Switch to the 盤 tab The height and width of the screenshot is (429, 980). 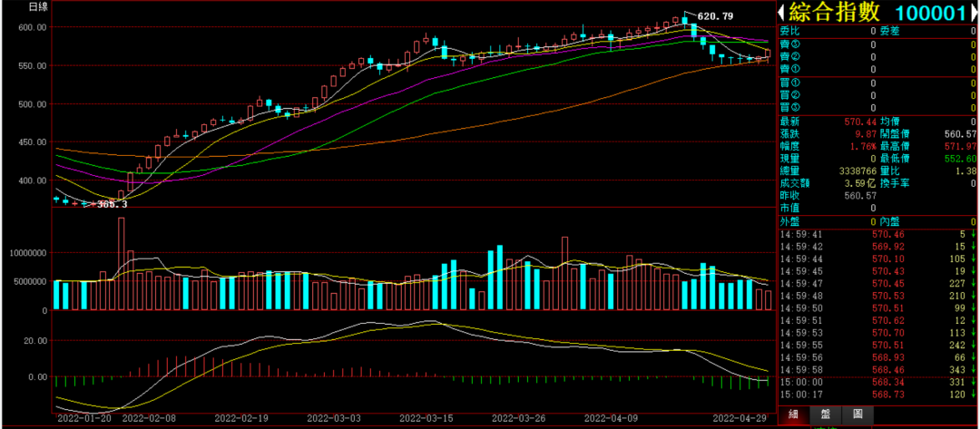826,414
